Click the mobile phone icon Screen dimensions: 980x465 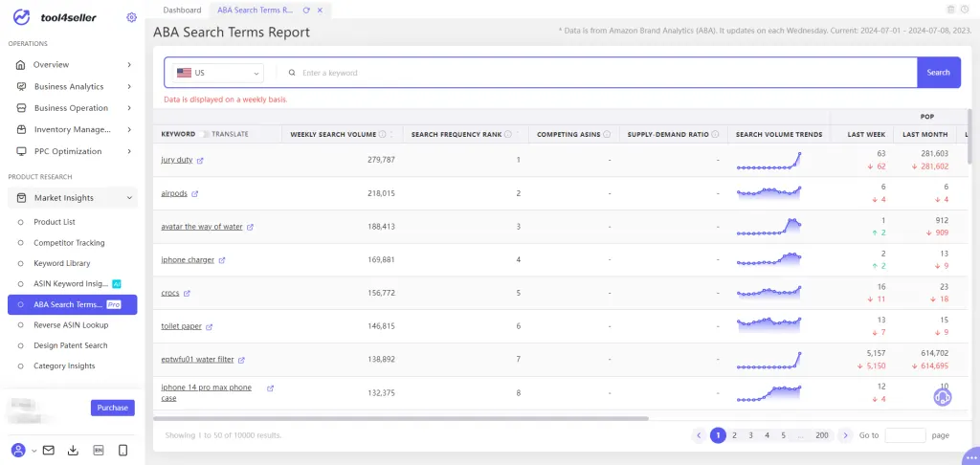click(x=123, y=450)
